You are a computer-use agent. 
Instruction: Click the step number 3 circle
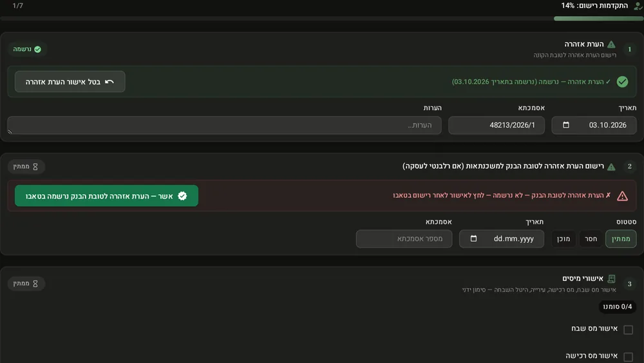point(630,284)
